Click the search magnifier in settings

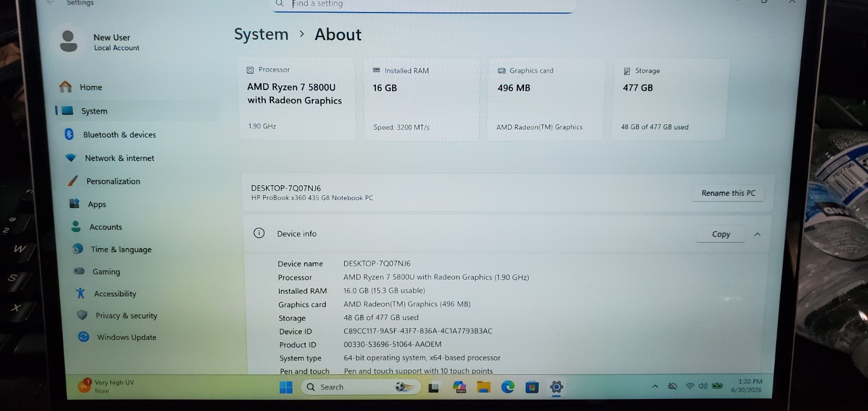point(280,3)
